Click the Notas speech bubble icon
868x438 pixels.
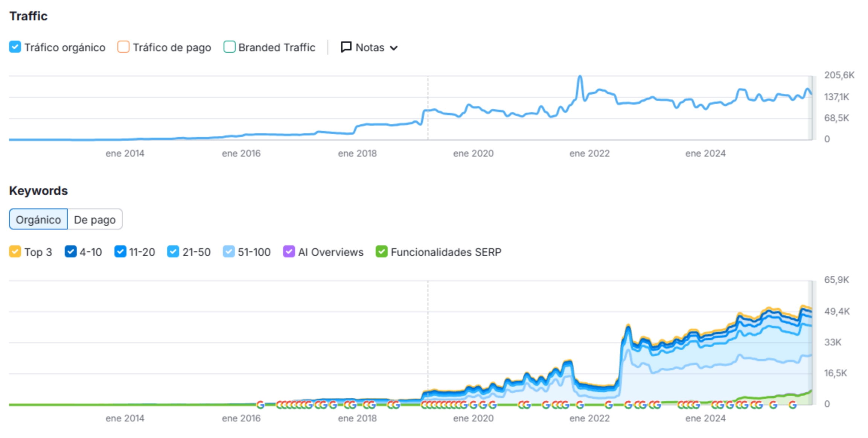[346, 47]
